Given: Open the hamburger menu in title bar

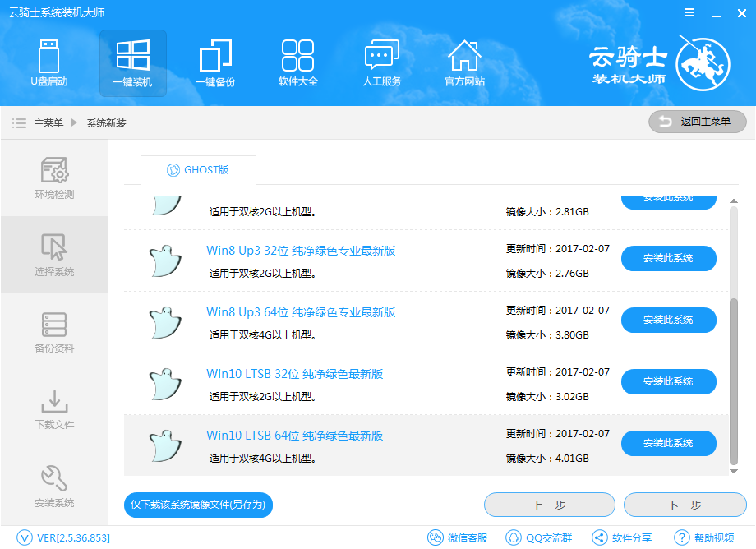Looking at the screenshot, I should click(x=690, y=13).
